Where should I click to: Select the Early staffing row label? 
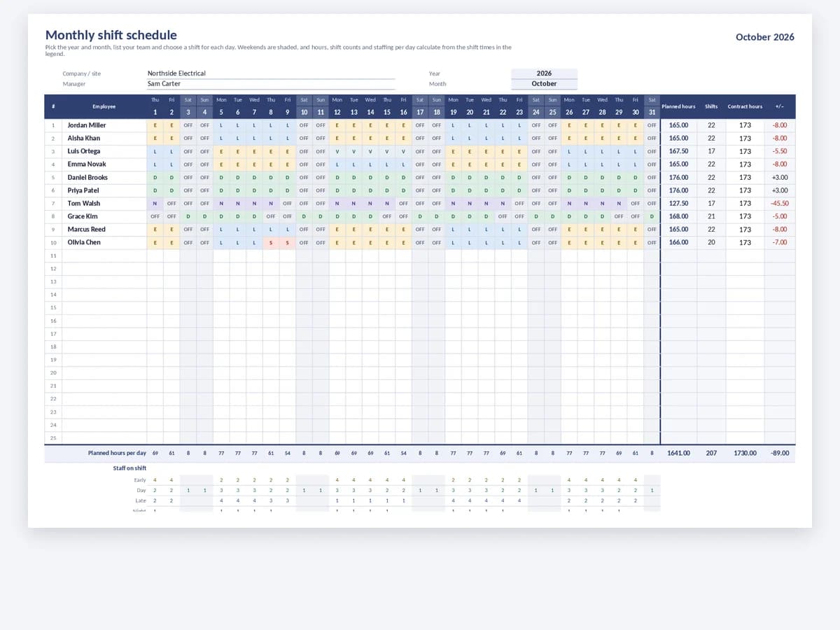click(140, 480)
